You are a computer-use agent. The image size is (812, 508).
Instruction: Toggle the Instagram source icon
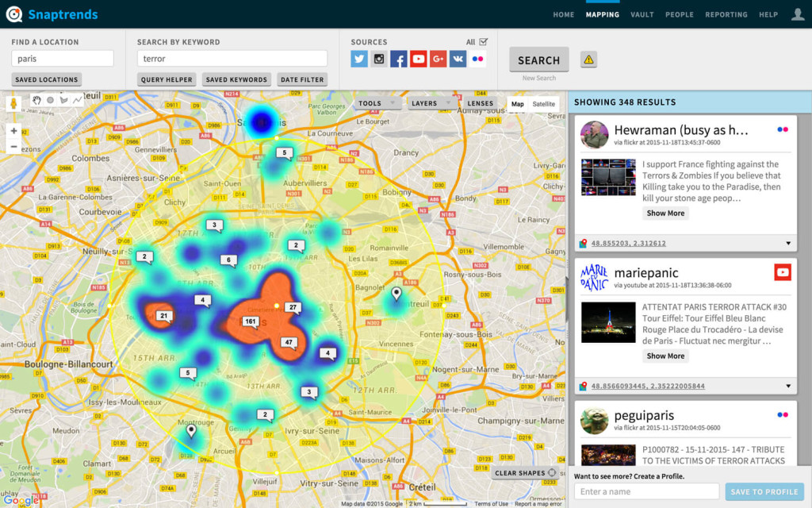[x=379, y=59]
